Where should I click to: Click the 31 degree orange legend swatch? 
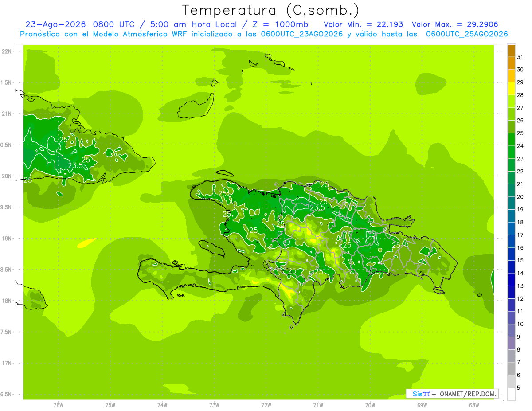[511, 51]
